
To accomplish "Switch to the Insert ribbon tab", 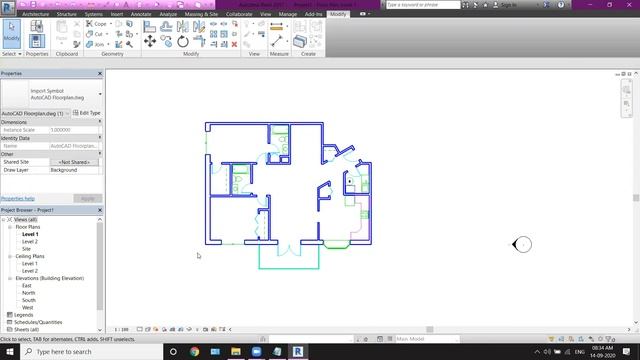I will [x=117, y=14].
